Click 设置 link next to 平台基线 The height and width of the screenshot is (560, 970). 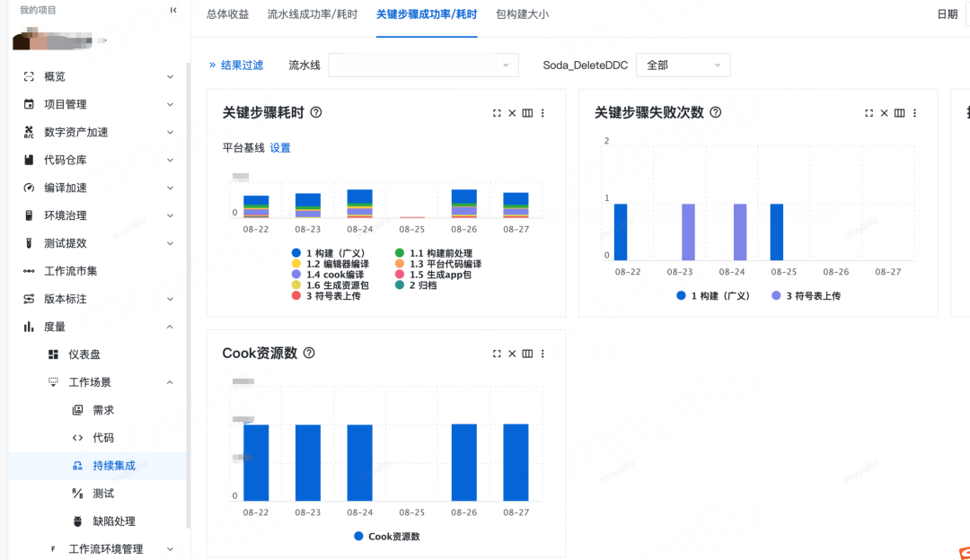(x=280, y=148)
